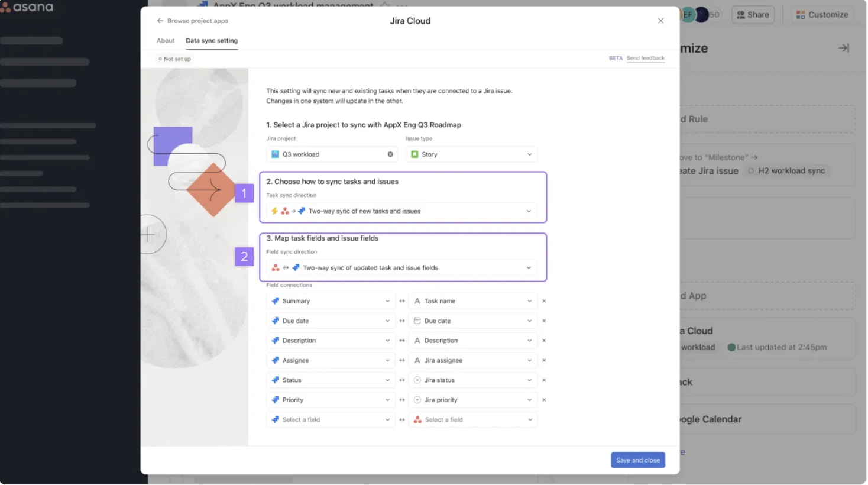Open the Data sync setting tab
Screen dimensions: 868x485
pos(212,41)
